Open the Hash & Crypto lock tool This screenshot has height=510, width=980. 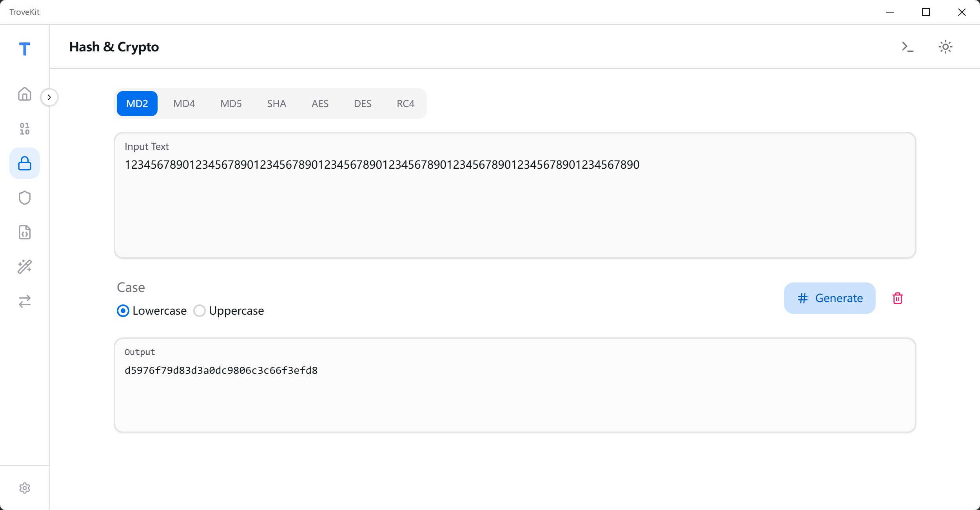(x=24, y=163)
